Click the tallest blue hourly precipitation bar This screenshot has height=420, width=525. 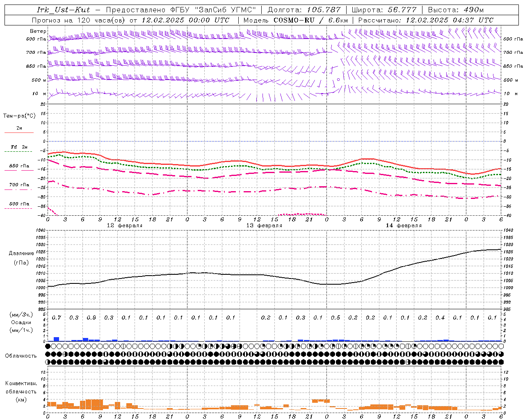[x=56, y=339]
